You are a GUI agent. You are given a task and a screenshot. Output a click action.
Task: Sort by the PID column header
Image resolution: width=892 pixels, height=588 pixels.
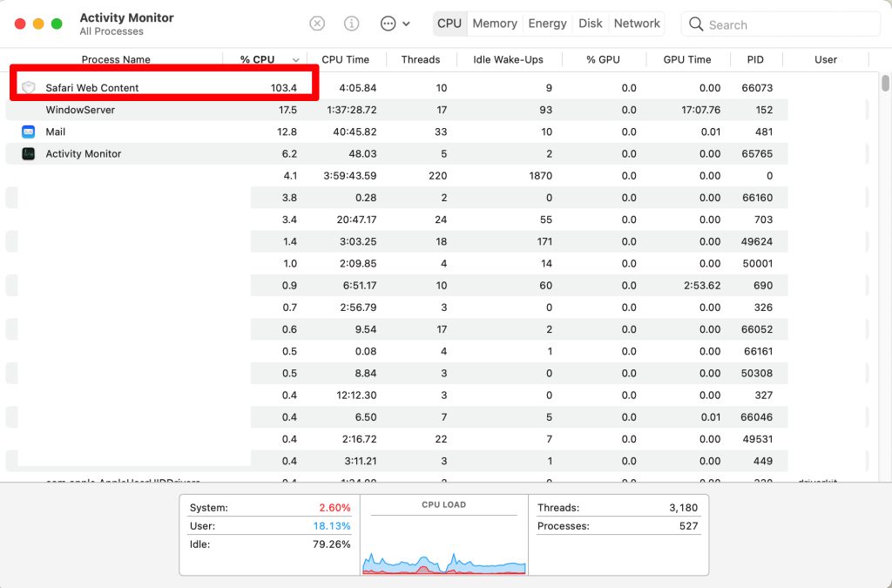point(755,60)
